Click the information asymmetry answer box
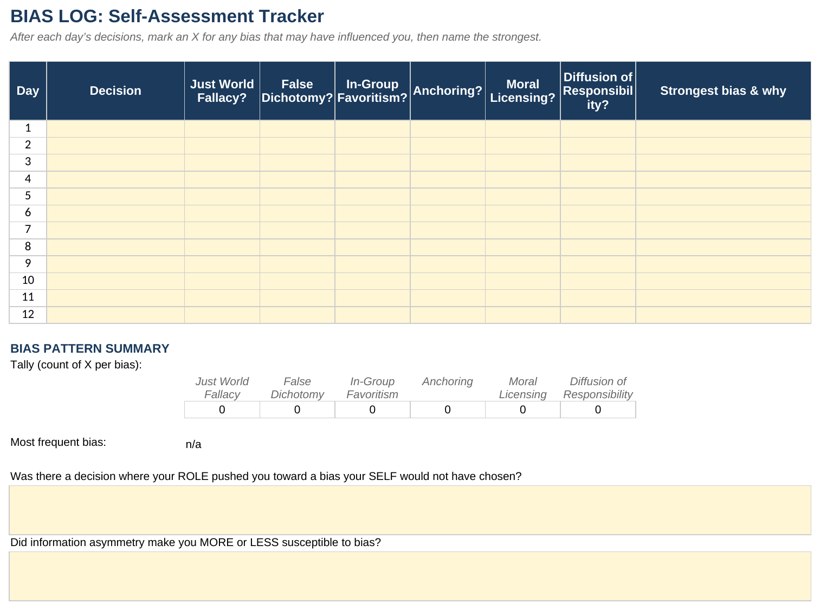 pos(410,575)
